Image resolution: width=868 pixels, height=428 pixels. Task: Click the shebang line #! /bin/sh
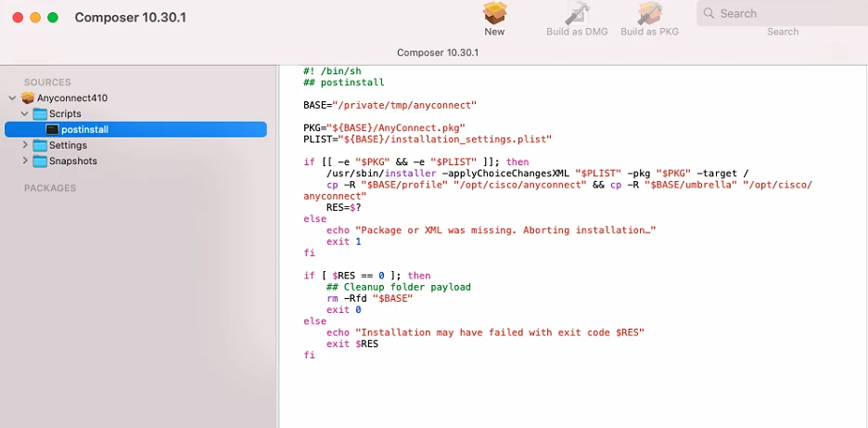pyautogui.click(x=332, y=71)
